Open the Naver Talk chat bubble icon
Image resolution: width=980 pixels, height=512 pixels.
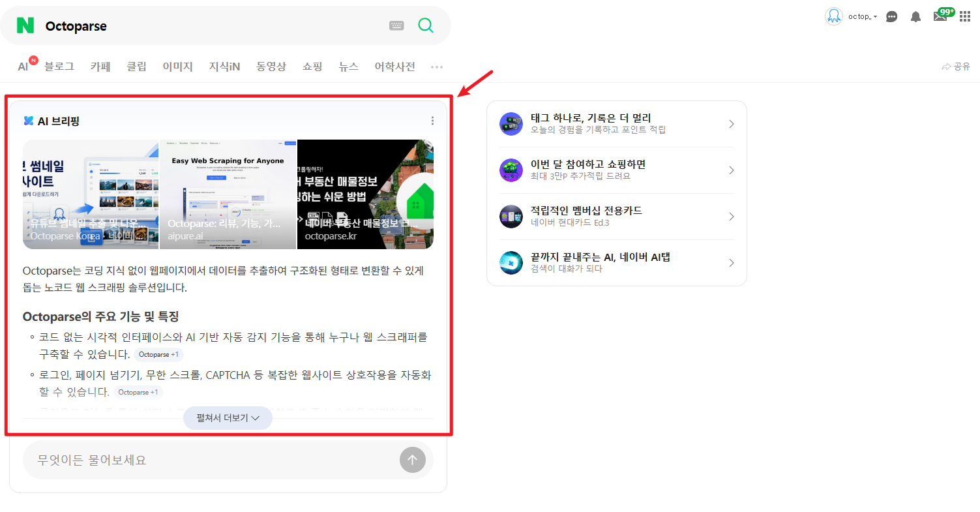point(892,16)
